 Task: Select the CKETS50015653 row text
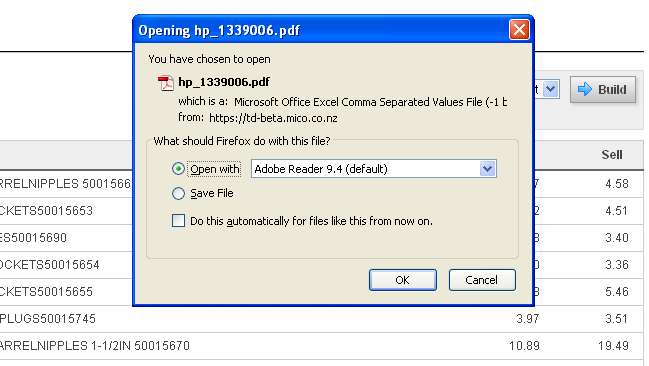[x=46, y=211]
